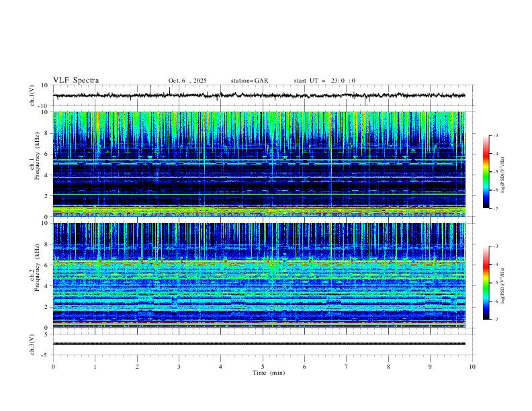Image resolution: width=532 pixels, height=411 pixels.
Task: Click the "-5" tick on the ch.3(V) axis
Action: 46,355
